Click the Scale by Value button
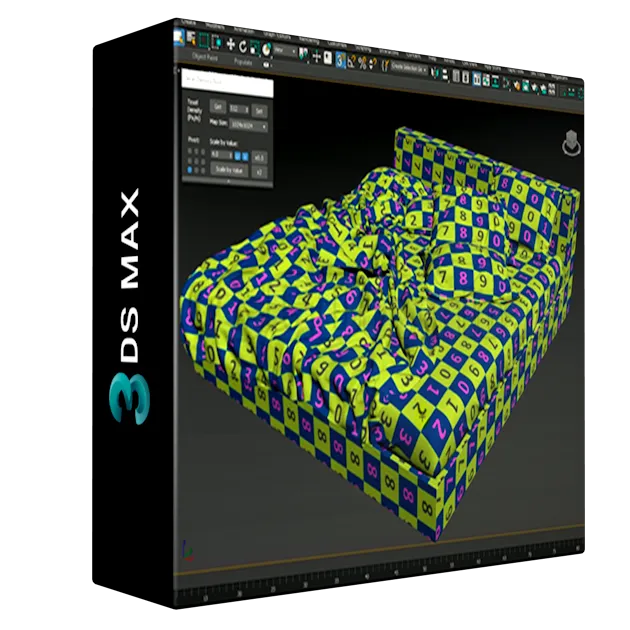Image resolution: width=630 pixels, height=630 pixels. [x=229, y=170]
